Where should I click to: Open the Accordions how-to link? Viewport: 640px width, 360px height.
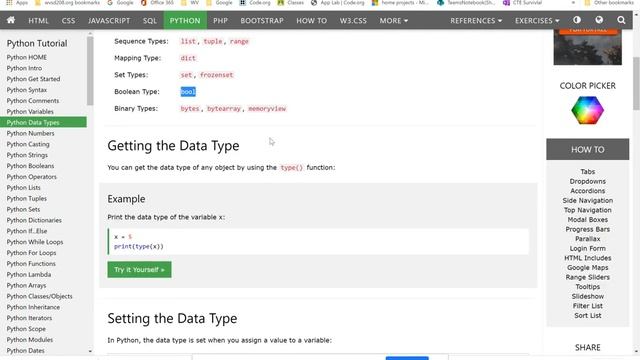click(x=587, y=191)
